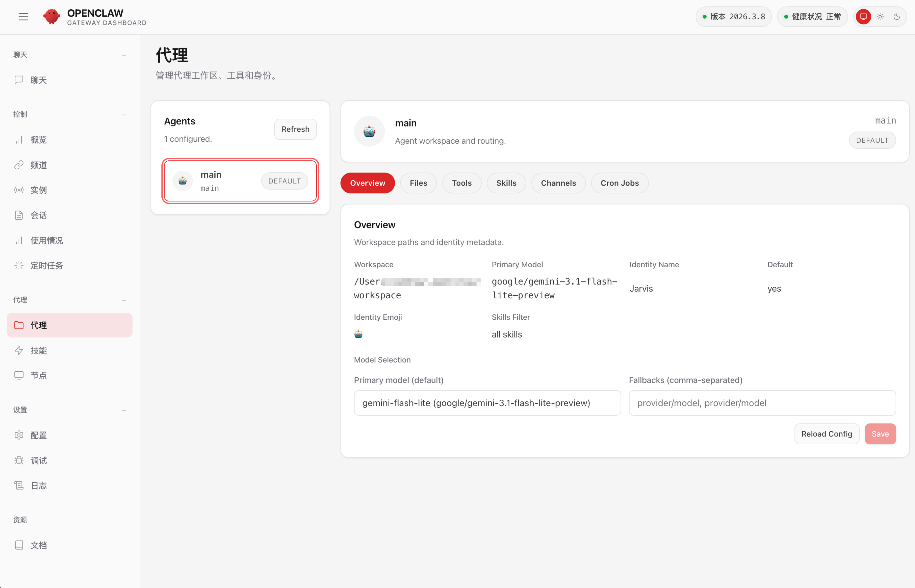Switch to the Cron Jobs tab
915x588 pixels.
(x=619, y=183)
